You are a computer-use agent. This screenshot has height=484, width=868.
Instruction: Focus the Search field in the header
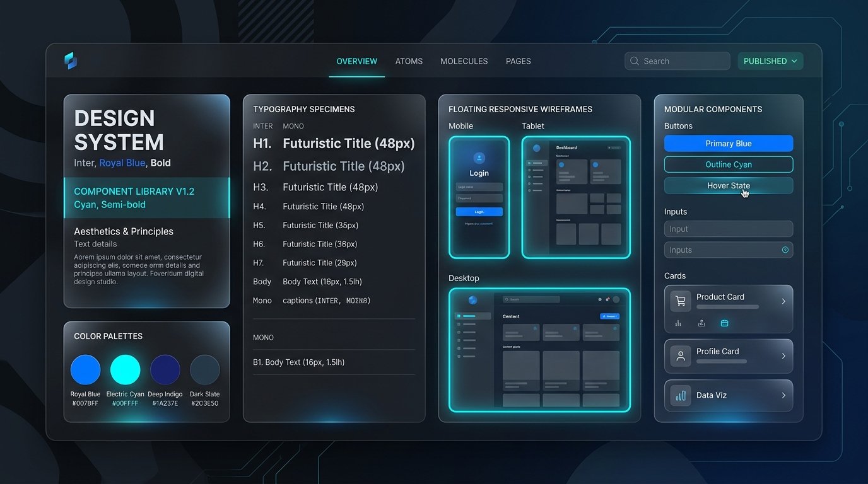coord(677,61)
